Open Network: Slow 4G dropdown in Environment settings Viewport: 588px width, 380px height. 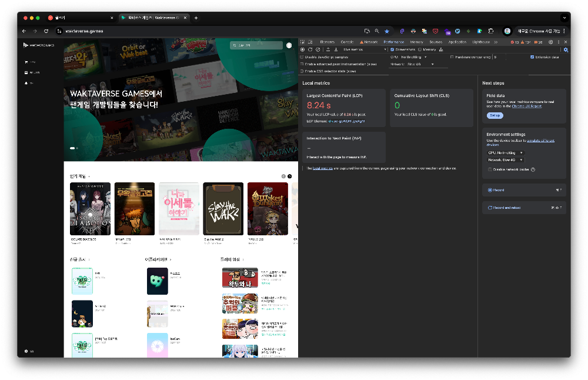click(505, 160)
